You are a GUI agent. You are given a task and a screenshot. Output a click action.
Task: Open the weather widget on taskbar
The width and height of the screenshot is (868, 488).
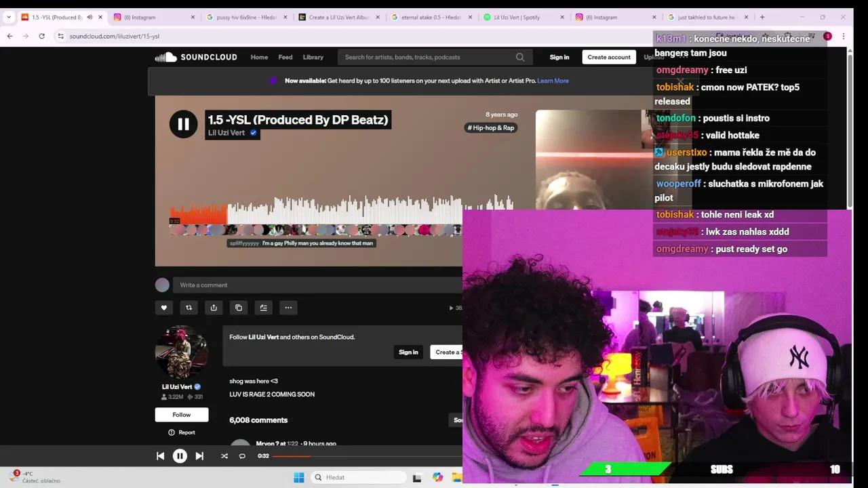pyautogui.click(x=33, y=477)
